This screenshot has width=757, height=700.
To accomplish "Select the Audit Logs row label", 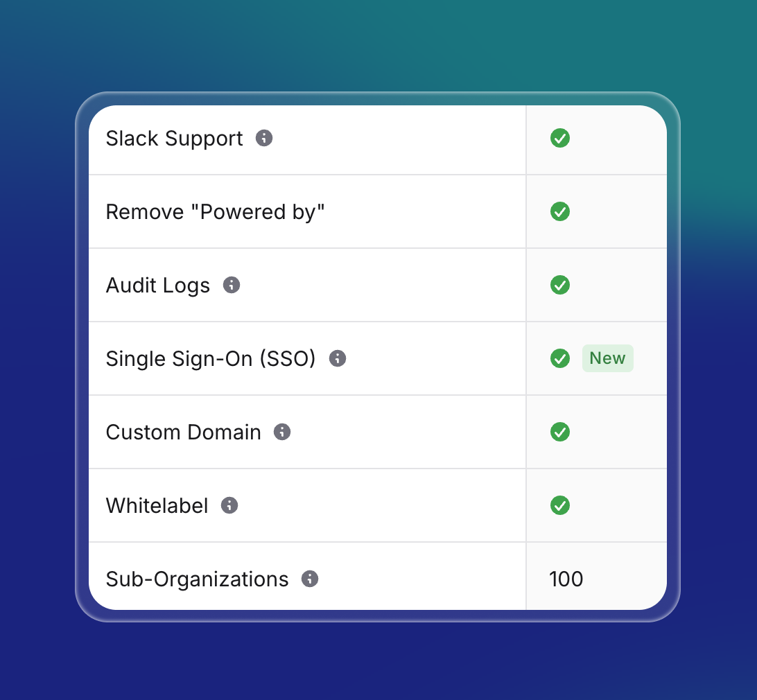I will pos(157,285).
